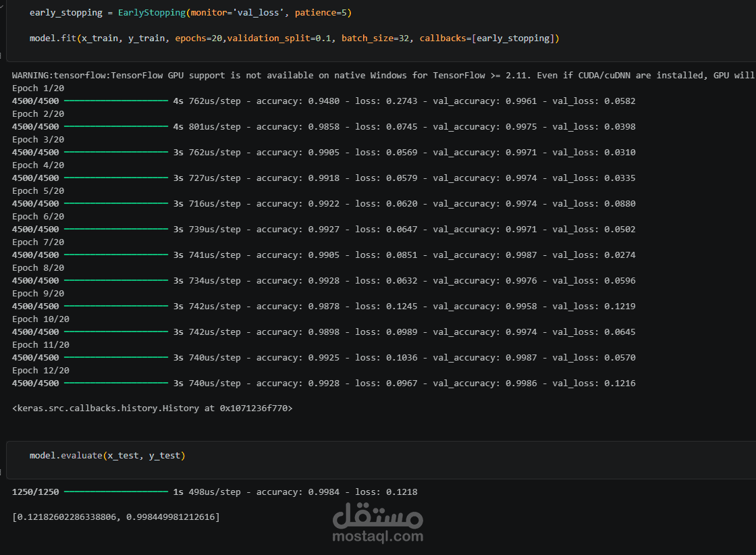This screenshot has width=756, height=555.
Task: Click the 'Epoch 2/20' output line
Action: click(x=38, y=114)
